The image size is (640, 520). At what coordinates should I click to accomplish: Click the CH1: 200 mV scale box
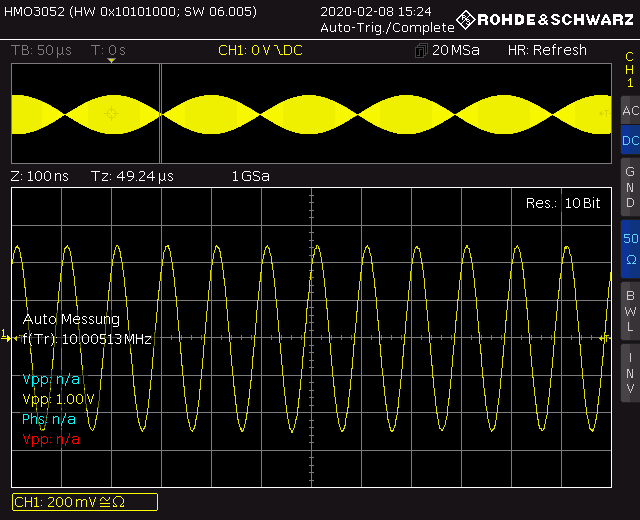point(84,502)
